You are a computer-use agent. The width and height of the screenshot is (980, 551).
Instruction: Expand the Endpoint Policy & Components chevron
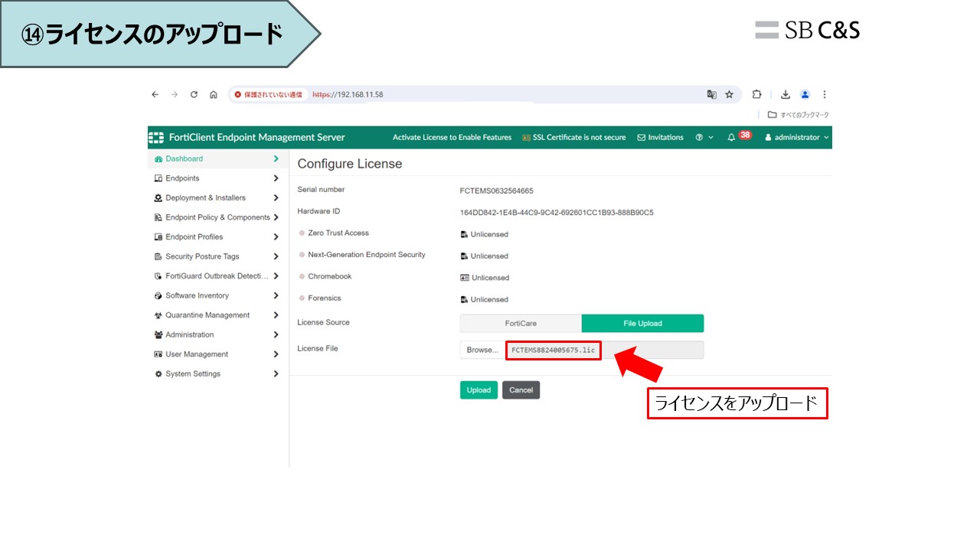276,217
